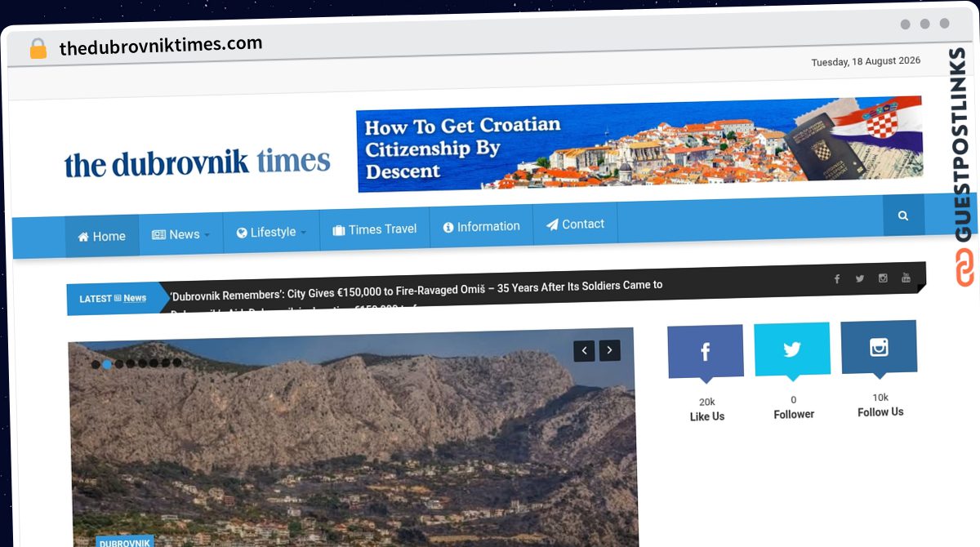Open small YouTube icon in ticker bar

tap(906, 278)
